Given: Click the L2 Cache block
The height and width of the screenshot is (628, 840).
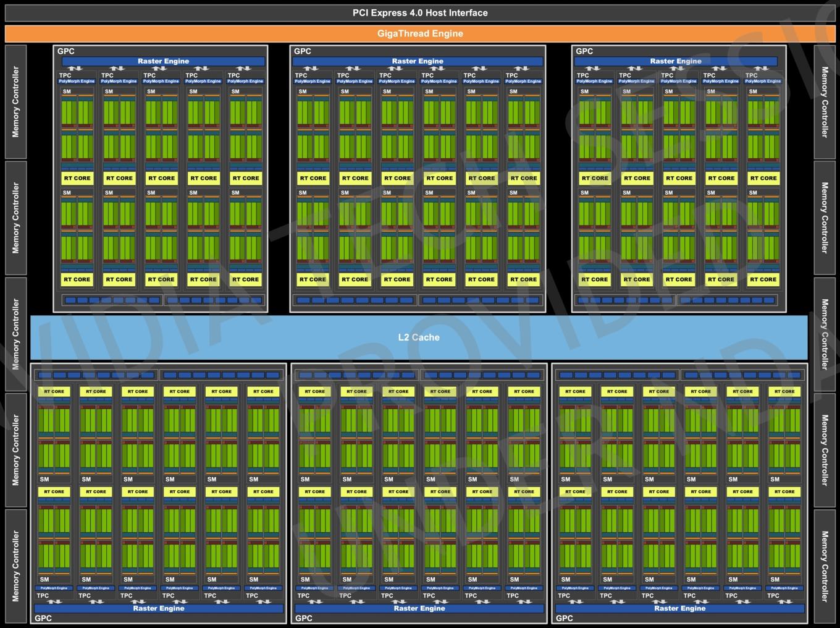Looking at the screenshot, I should pos(419,337).
